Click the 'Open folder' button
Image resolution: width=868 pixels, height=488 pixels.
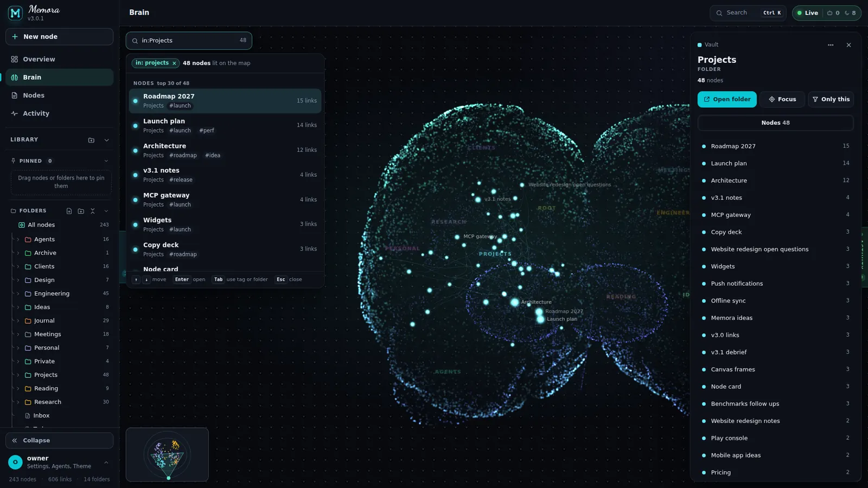[x=727, y=99]
